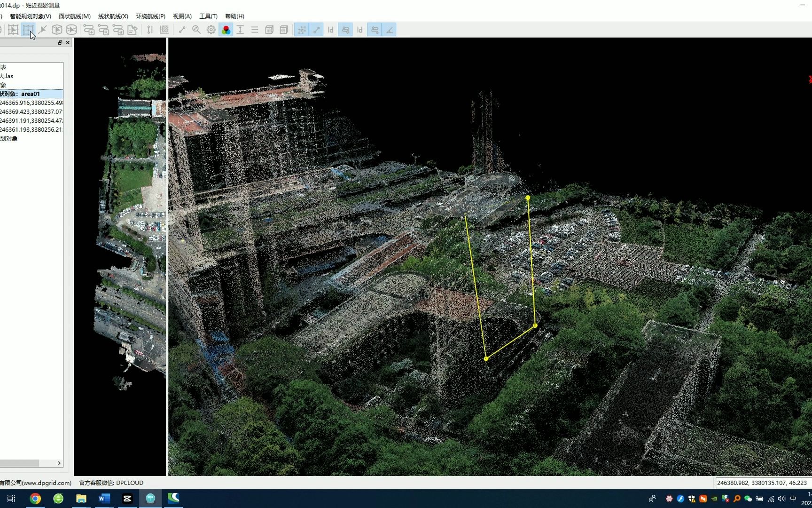This screenshot has width=812, height=508.
Task: Click the volume speaker tray icon
Action: tap(781, 499)
